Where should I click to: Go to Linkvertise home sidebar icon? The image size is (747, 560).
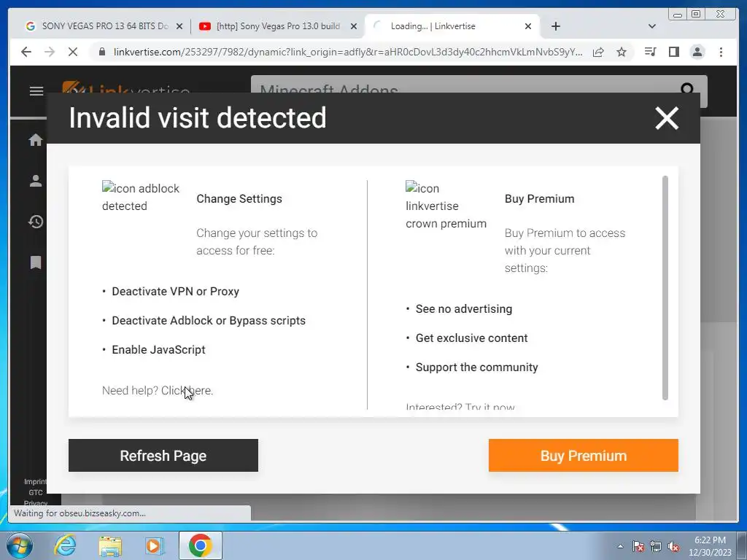pos(36,140)
